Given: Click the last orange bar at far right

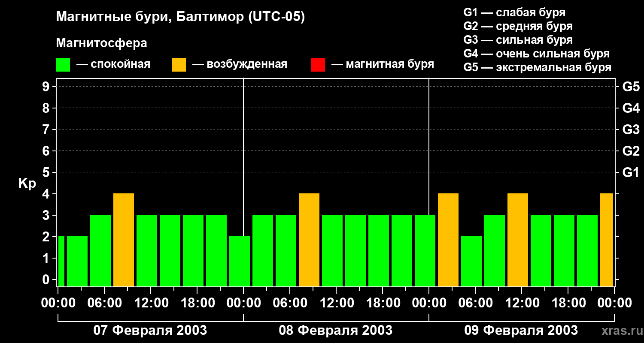Looking at the screenshot, I should click(607, 240).
